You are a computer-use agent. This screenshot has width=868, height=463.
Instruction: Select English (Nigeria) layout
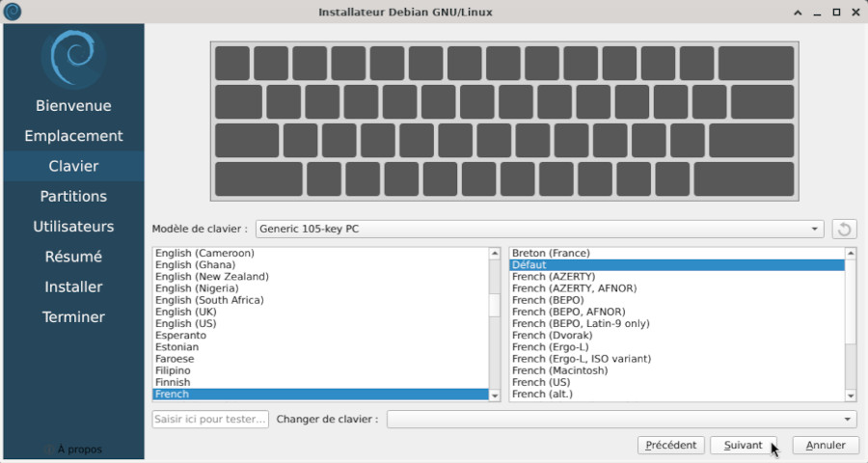click(320, 288)
